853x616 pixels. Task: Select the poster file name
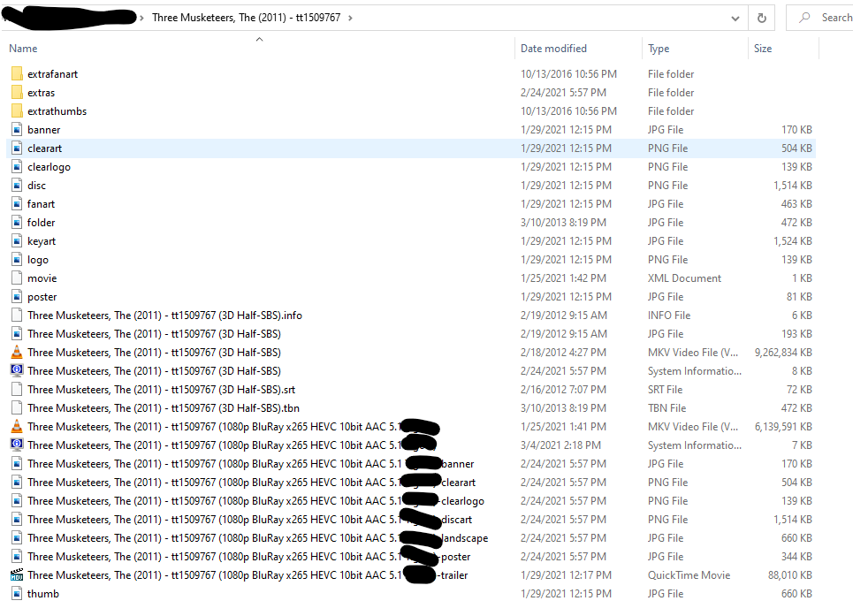pyautogui.click(x=42, y=297)
